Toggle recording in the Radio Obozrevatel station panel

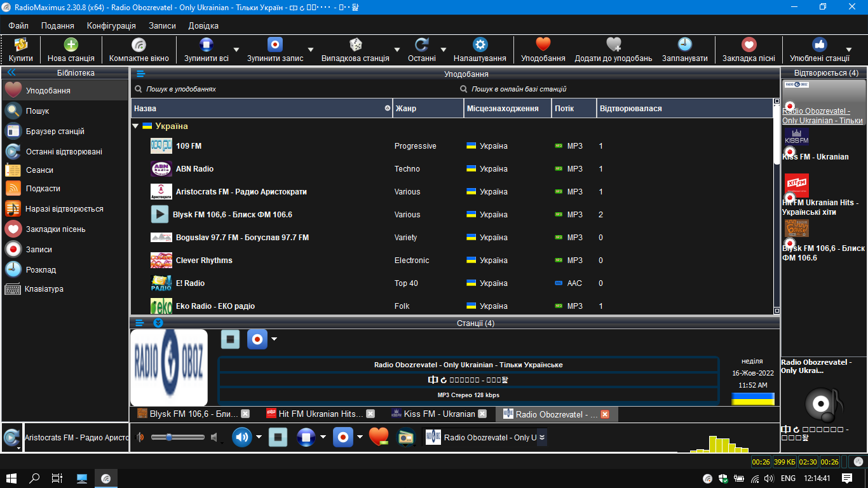point(257,339)
